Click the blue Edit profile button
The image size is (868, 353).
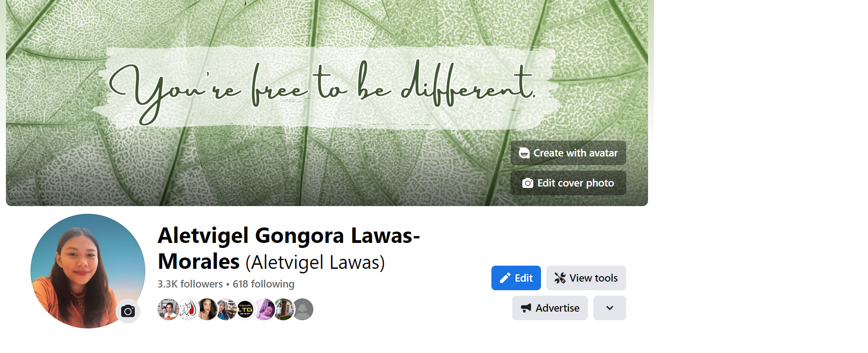click(x=516, y=278)
